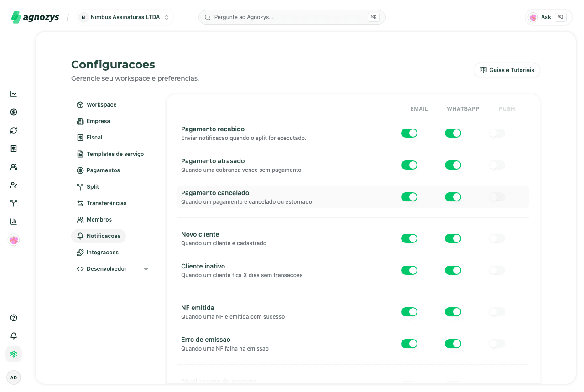Expand the Desenvolvedor section chevron
Image resolution: width=584 pixels, height=392 pixels.
click(146, 269)
